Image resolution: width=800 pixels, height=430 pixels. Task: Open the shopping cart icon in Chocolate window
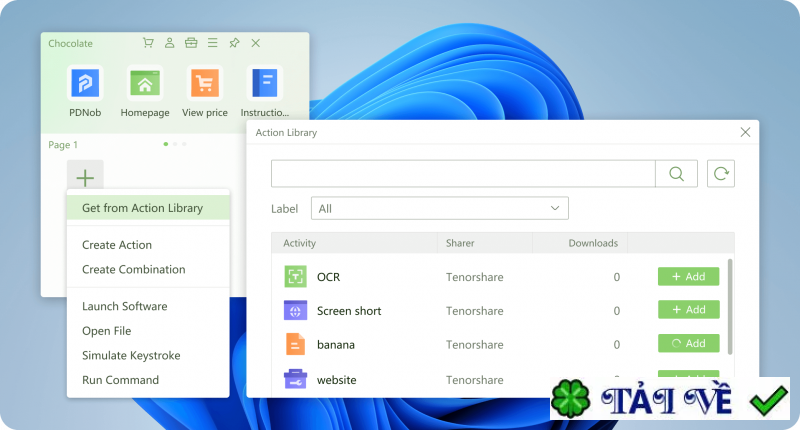pyautogui.click(x=148, y=43)
